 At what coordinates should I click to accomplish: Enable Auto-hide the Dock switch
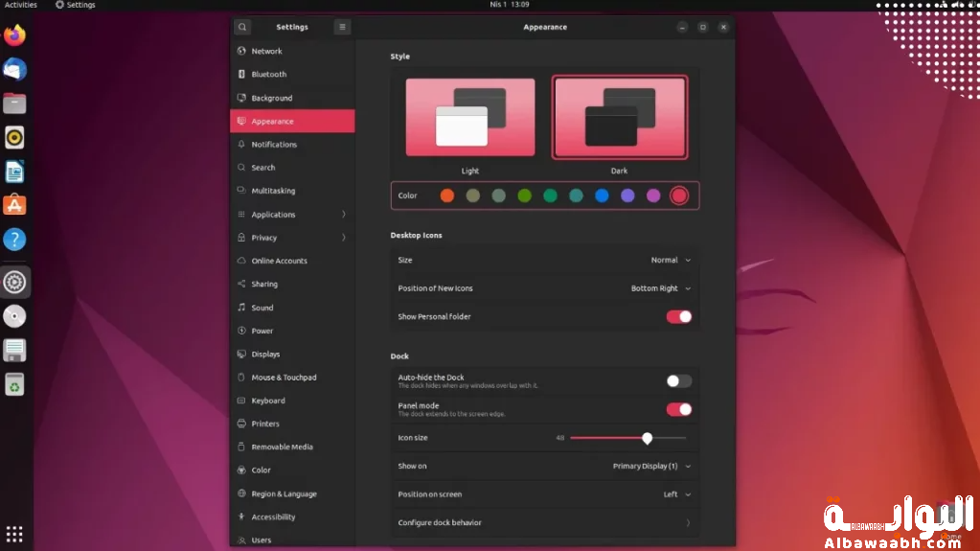pos(678,380)
